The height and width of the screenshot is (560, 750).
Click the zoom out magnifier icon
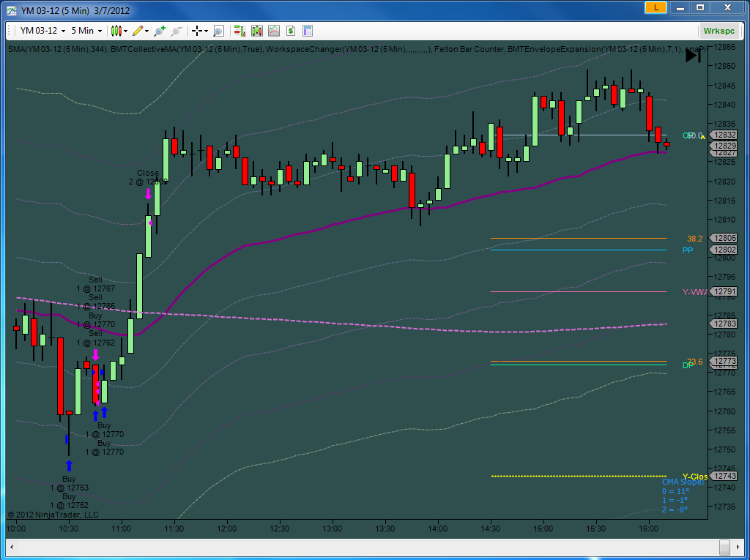point(177,31)
